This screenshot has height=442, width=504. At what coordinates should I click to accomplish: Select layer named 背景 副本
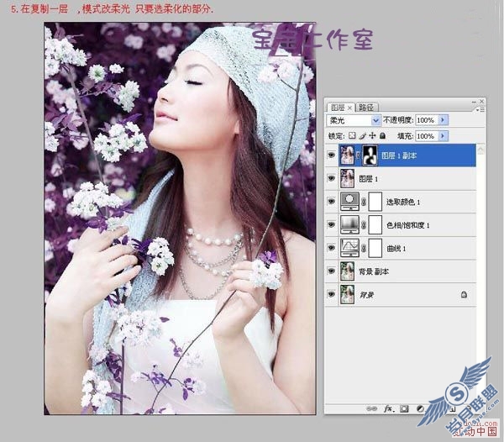374,271
